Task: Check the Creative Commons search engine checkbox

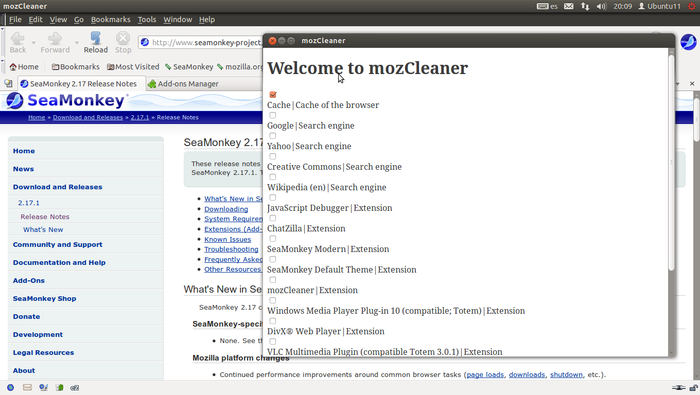Action: coord(273,156)
